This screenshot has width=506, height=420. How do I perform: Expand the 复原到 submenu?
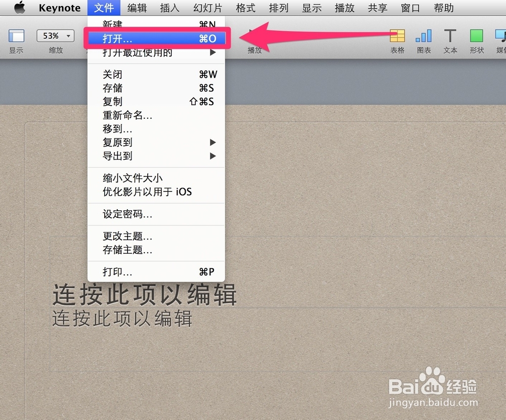coord(156,143)
